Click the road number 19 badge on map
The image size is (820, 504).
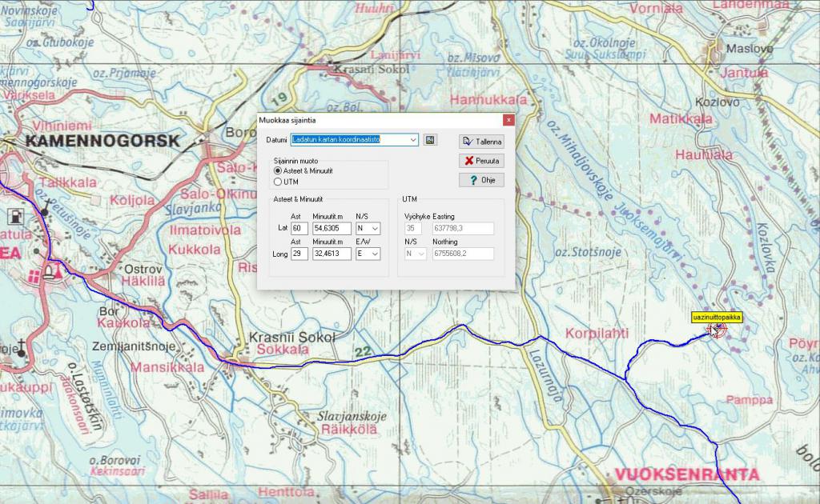coord(279,99)
